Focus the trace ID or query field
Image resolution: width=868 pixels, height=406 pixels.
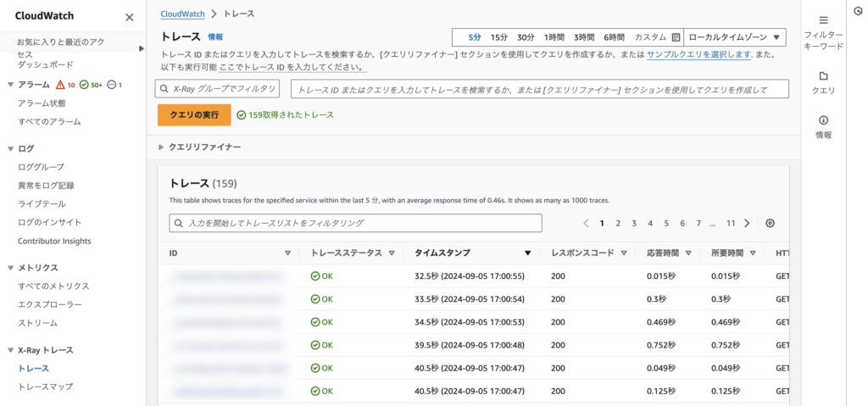(x=540, y=89)
